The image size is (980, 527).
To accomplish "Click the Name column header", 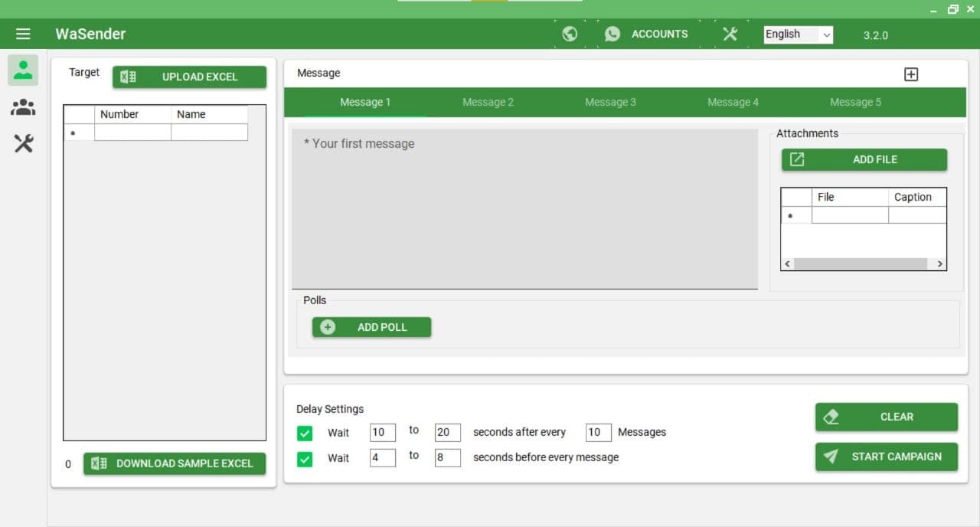I will click(x=209, y=115).
